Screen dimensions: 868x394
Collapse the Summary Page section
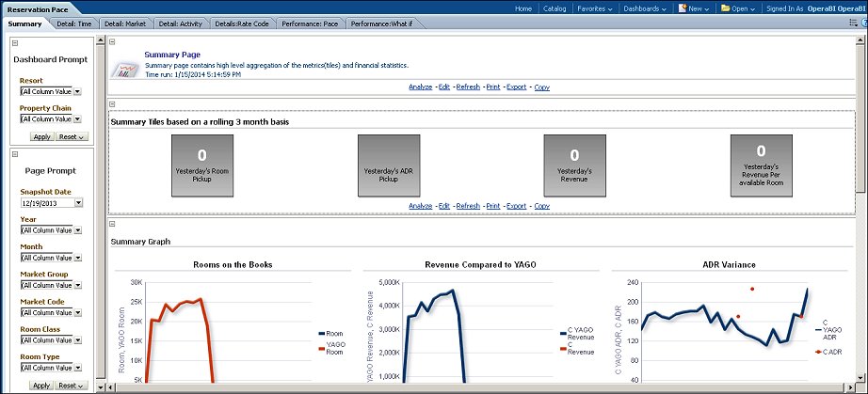(113, 41)
